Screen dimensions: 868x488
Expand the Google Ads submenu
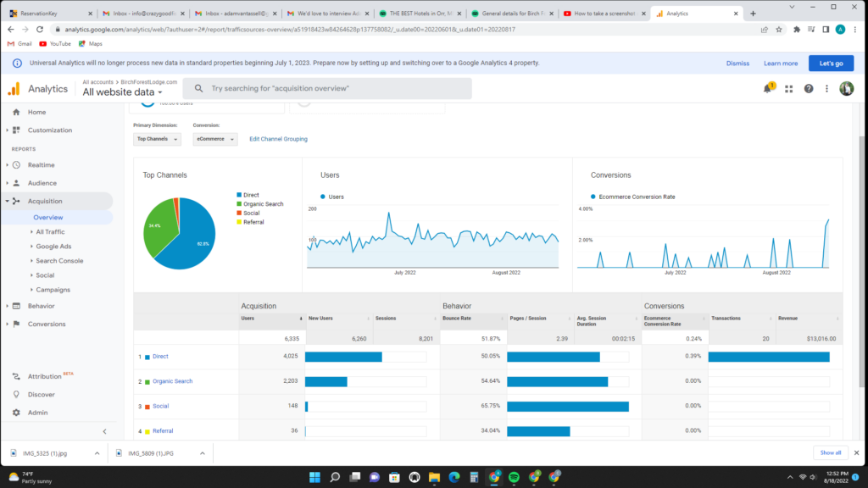(31, 247)
